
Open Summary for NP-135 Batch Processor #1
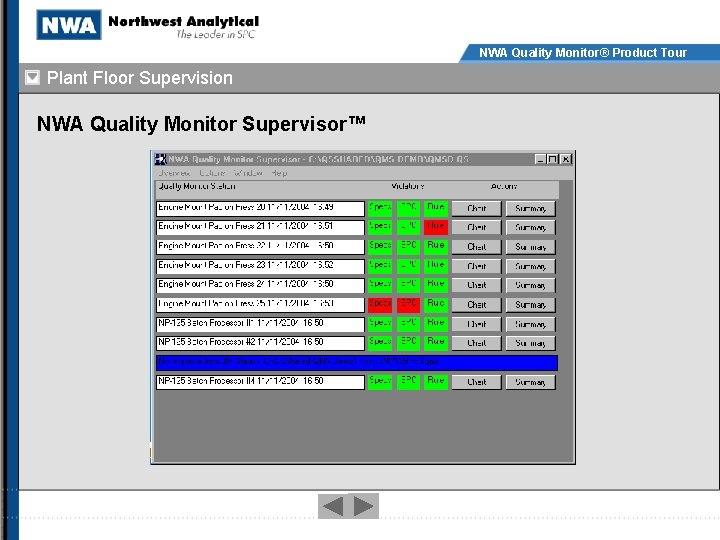(530, 324)
